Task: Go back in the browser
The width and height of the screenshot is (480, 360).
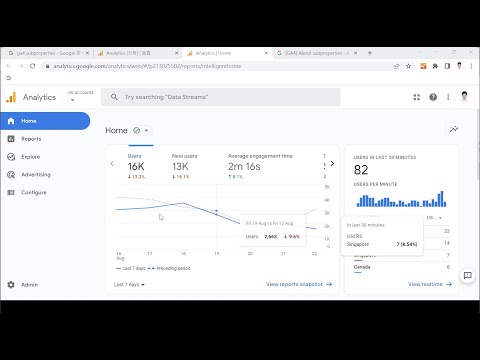Action: [x=9, y=66]
